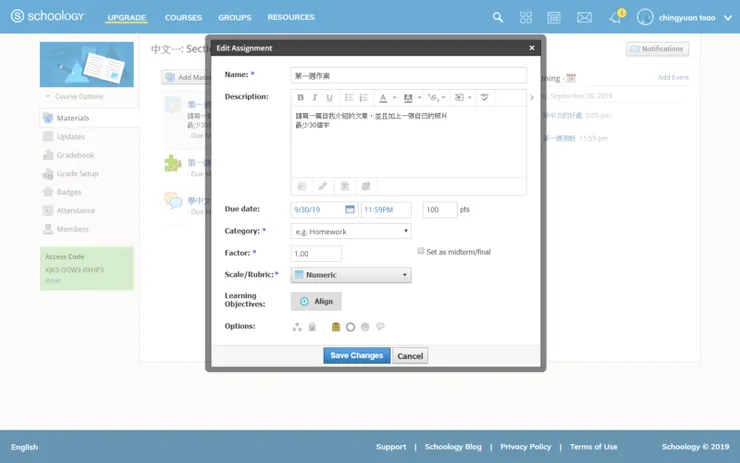This screenshot has width=740, height=463.
Task: Click inside the description text area
Action: coord(408,142)
